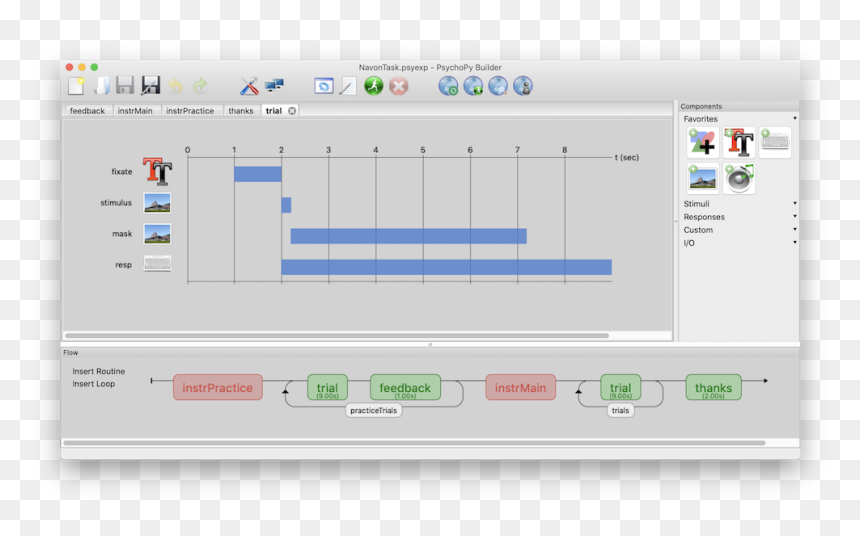Click the globe icon with user figure
Screen dimensions: 860x536
523,86
